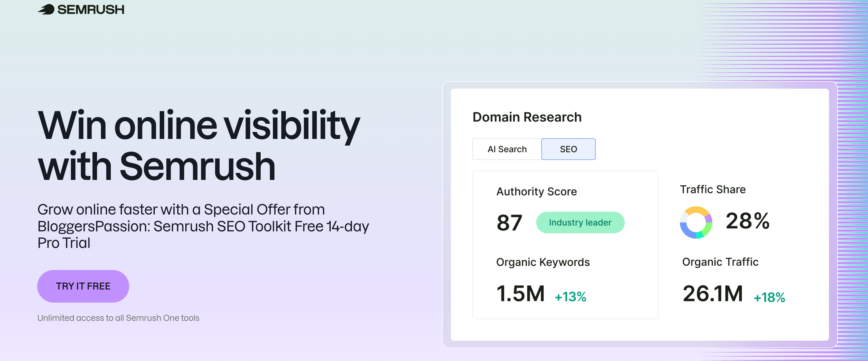The height and width of the screenshot is (361, 868).
Task: Click the Traffic Share donut chart
Action: [x=696, y=222]
